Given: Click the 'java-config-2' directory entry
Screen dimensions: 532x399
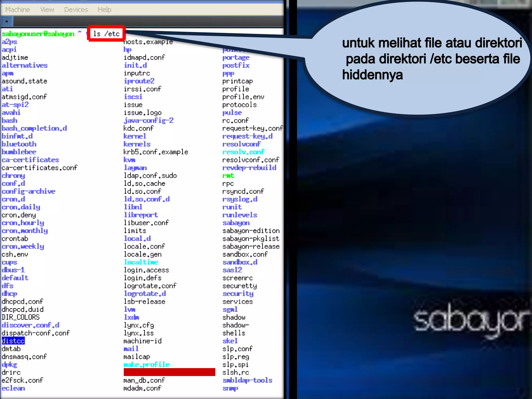Looking at the screenshot, I should point(148,121).
